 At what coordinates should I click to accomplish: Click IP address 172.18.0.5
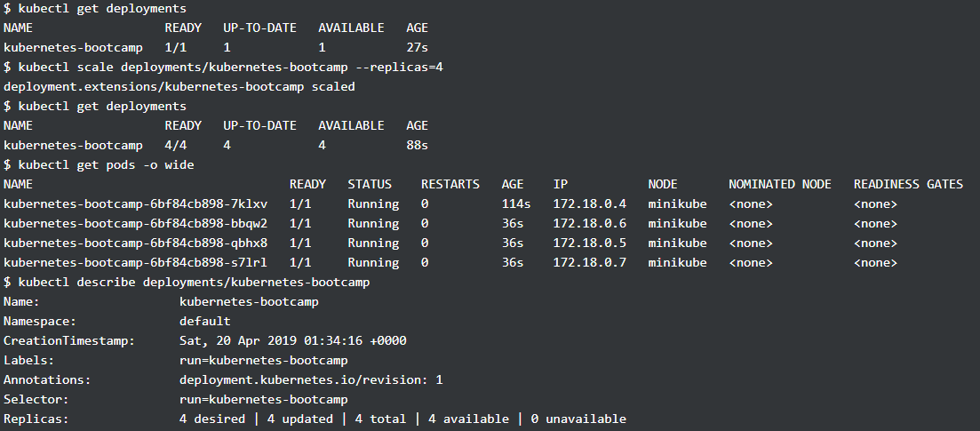[589, 243]
